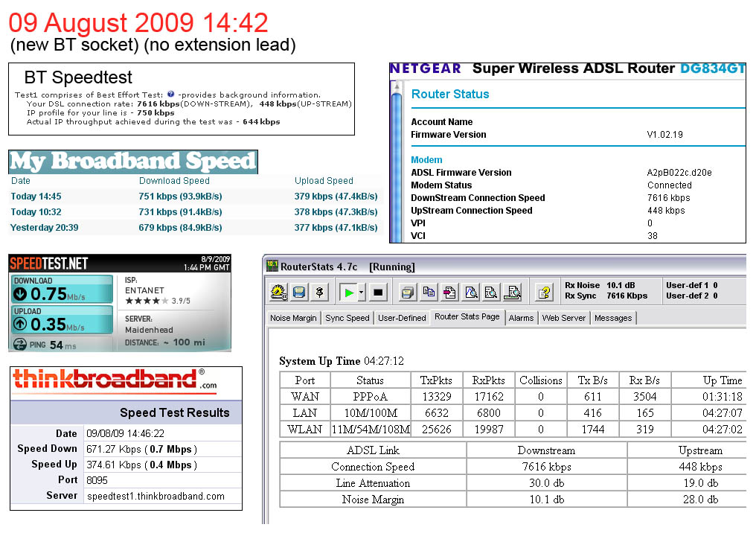Click the Speedtest.net download arrow icon

tap(21, 293)
